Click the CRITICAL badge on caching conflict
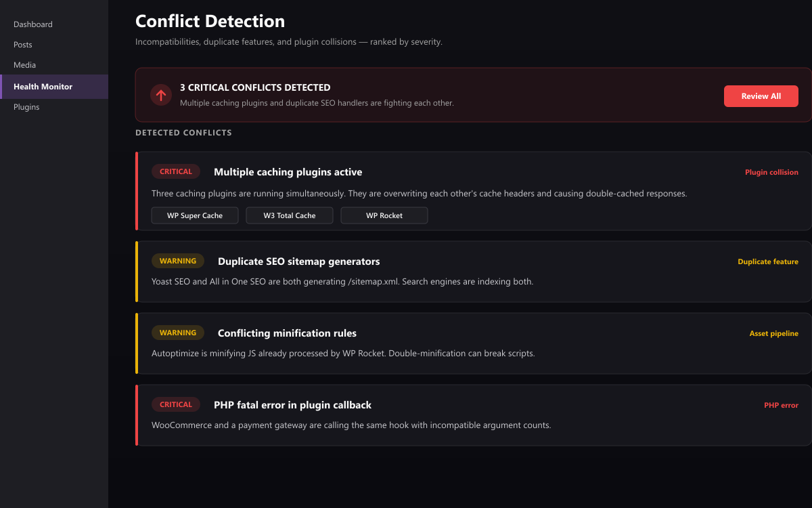The height and width of the screenshot is (508, 812). click(176, 171)
